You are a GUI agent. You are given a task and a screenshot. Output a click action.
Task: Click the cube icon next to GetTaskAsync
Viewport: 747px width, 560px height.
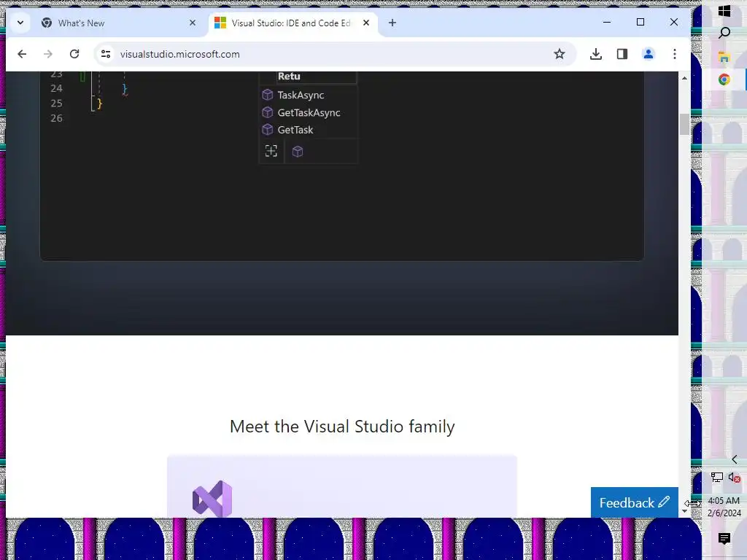[x=268, y=112]
